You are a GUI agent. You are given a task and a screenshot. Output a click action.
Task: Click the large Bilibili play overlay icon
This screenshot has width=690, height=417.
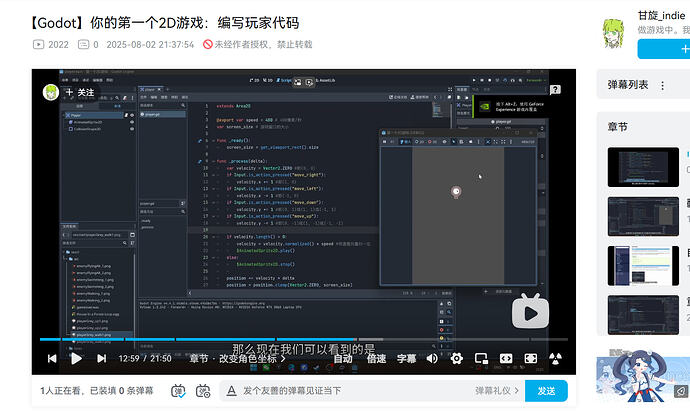[x=530, y=311]
